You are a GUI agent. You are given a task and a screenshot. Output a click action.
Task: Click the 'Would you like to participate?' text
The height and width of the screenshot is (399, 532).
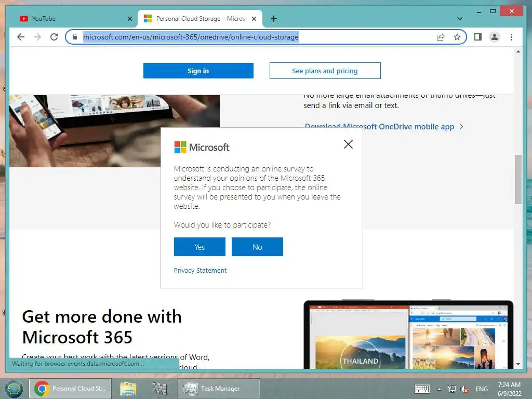(x=222, y=225)
